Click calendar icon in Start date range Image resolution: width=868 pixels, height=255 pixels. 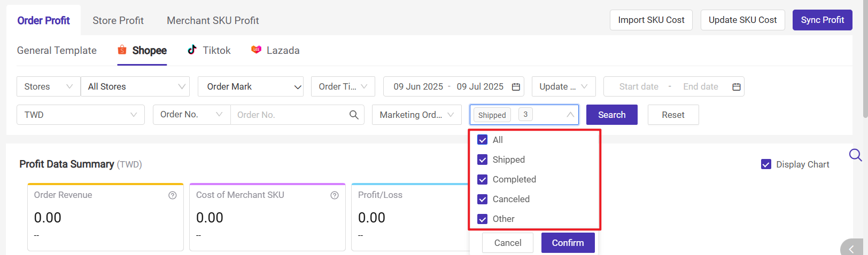click(x=736, y=87)
